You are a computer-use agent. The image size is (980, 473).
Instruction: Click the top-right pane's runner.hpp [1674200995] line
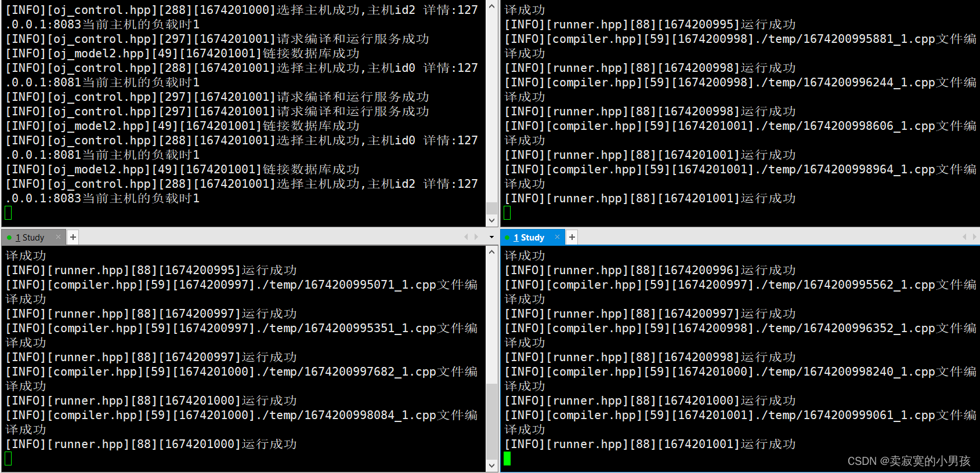tap(650, 25)
